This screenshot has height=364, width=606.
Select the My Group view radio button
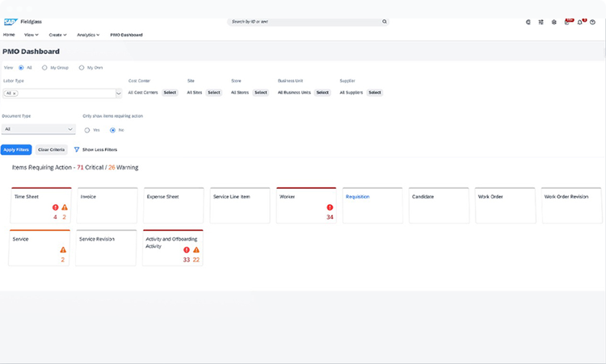[44, 68]
